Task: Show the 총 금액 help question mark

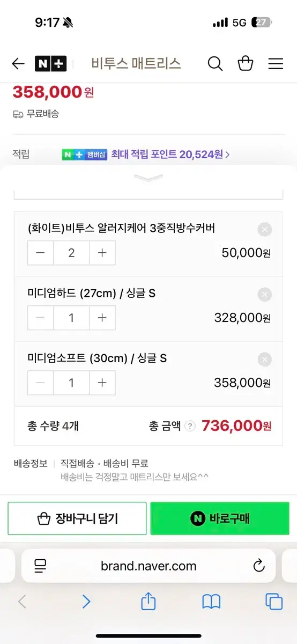Action: [x=190, y=426]
